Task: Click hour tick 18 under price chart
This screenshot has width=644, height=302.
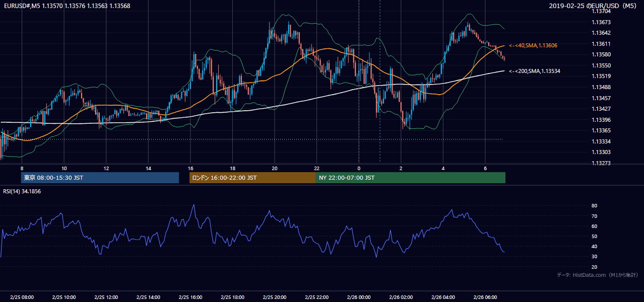Action: [232, 168]
